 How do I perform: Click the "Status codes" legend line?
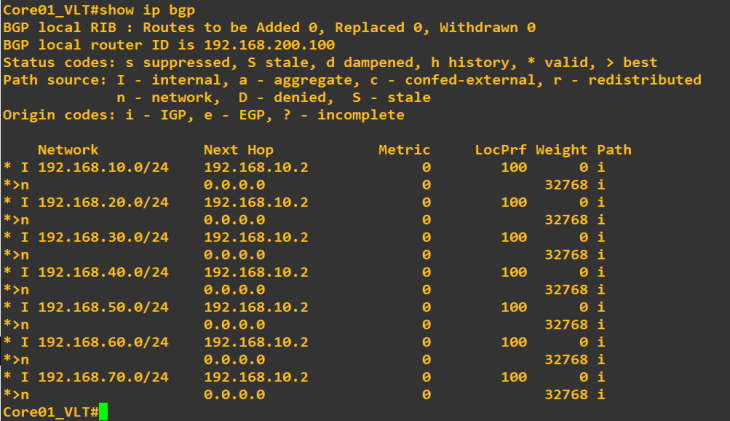click(330, 62)
